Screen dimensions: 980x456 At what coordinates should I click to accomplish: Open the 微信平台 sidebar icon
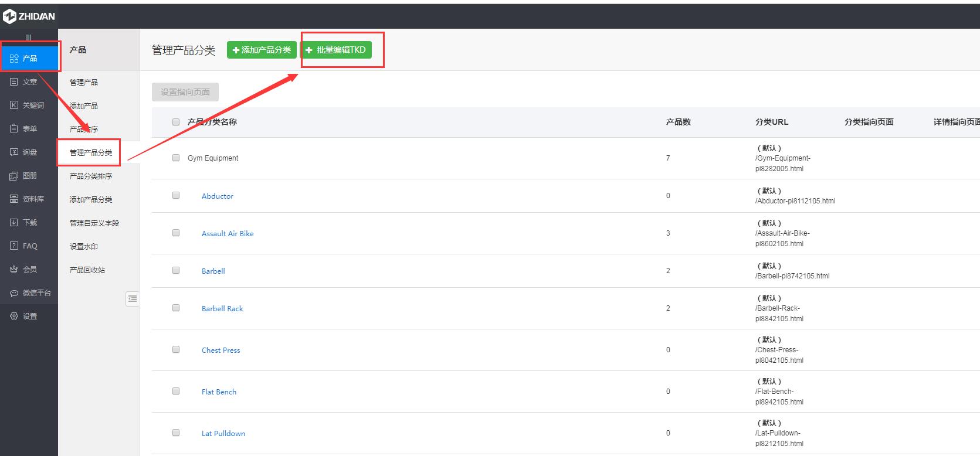point(14,293)
